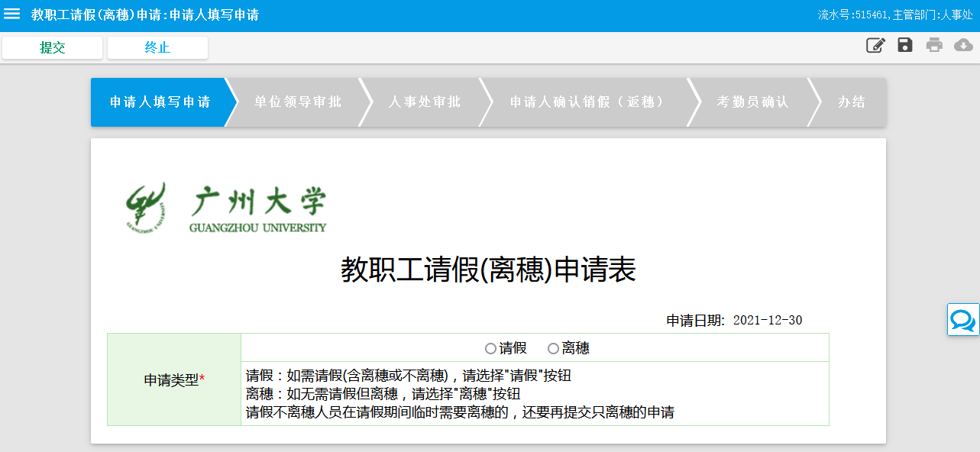Click the 申请日期 value 2021-12-30
Screen dimensions: 980x452
(x=767, y=321)
